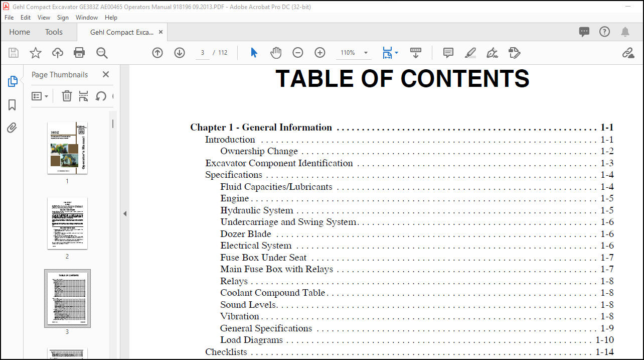Rotate page counterclockwise in thumbnails panel
This screenshot has width=644, height=360.
101,96
